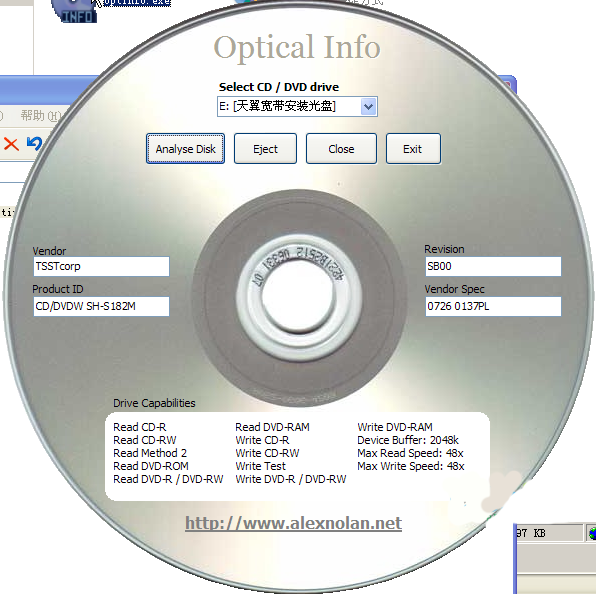
Task: Click the Vendor Spec field 0726 0137PL
Action: pos(493,306)
